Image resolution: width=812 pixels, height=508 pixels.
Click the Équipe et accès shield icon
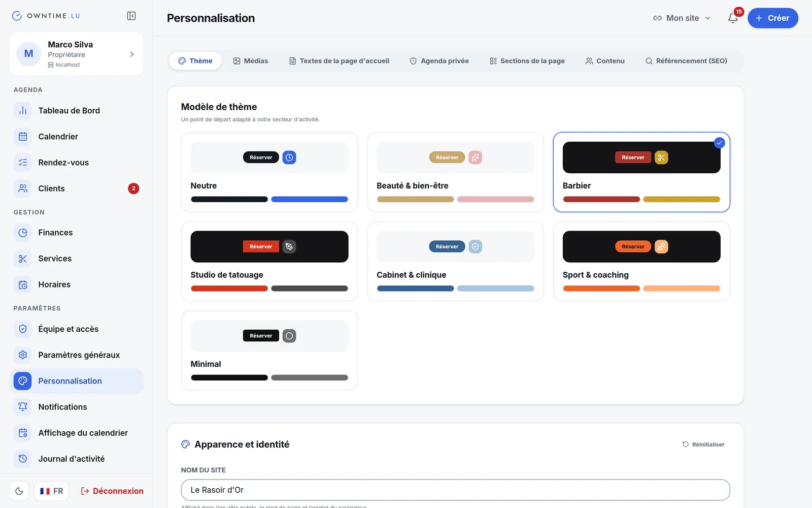23,329
